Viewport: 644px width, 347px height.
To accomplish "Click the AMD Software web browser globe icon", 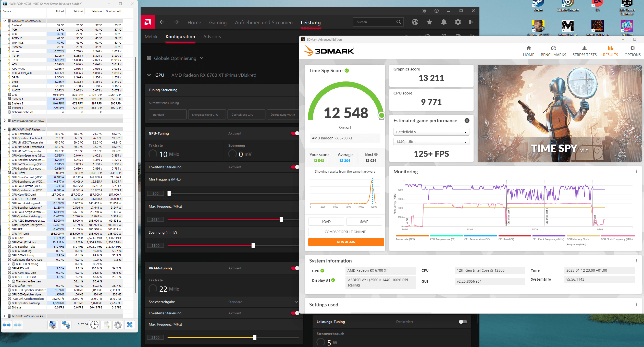I will [x=415, y=22].
